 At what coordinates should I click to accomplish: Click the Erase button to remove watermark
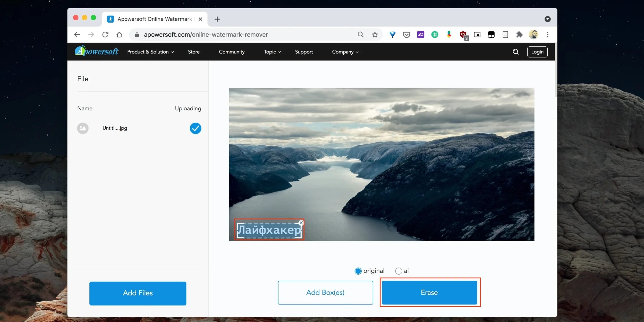coord(429,292)
